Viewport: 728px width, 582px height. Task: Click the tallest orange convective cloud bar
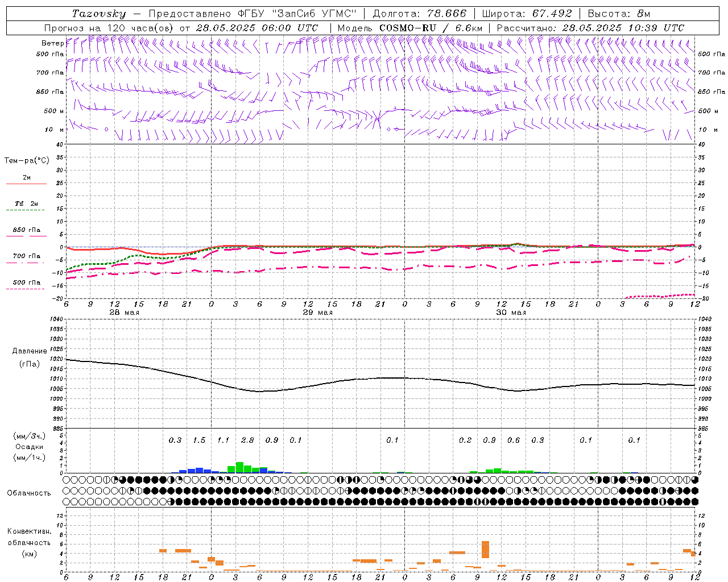[x=485, y=550]
